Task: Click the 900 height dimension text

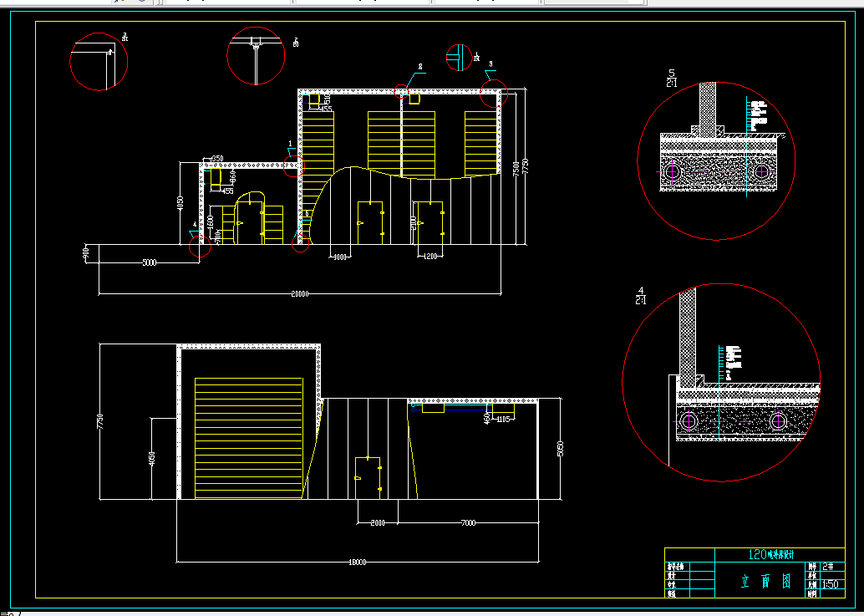Action: pos(86,254)
